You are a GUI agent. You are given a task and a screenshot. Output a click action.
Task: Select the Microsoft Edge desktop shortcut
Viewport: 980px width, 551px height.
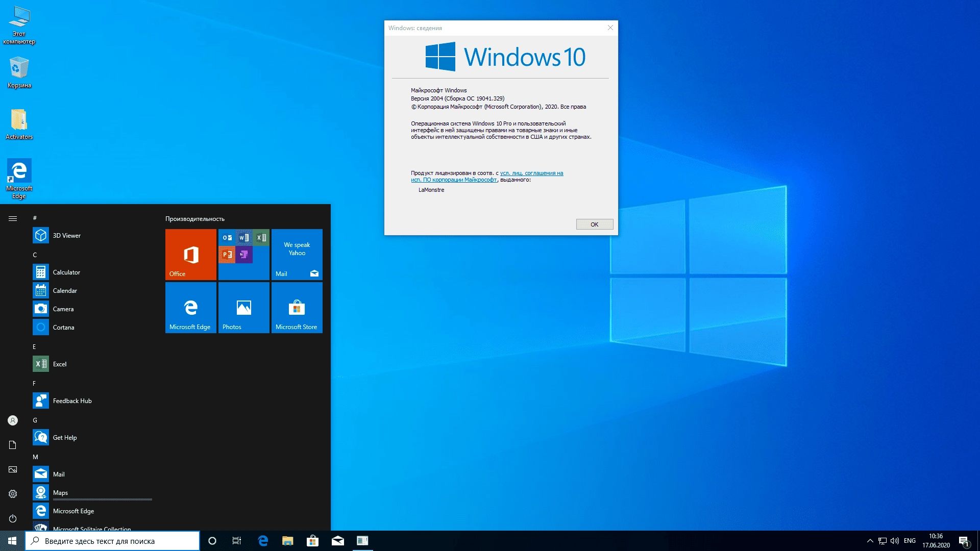click(19, 179)
